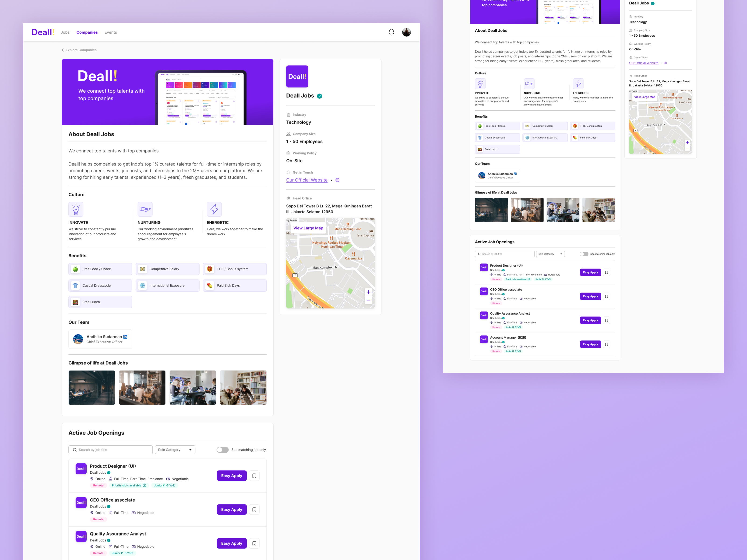Click the Instagram icon in the right window

pos(666,63)
